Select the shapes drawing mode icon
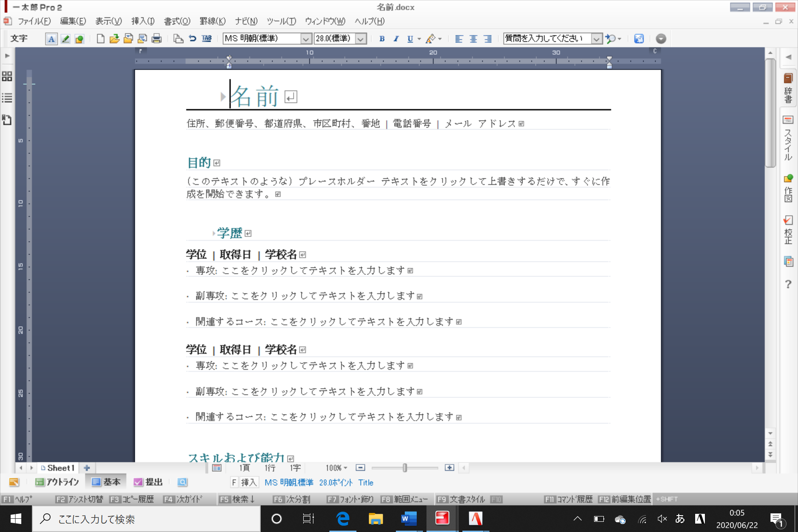798x532 pixels. coord(79,39)
